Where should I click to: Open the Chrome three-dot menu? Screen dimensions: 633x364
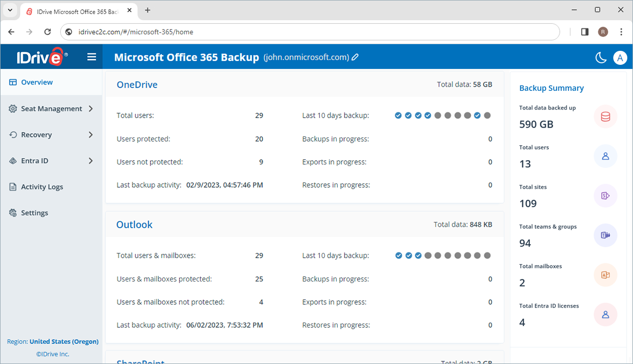point(621,32)
